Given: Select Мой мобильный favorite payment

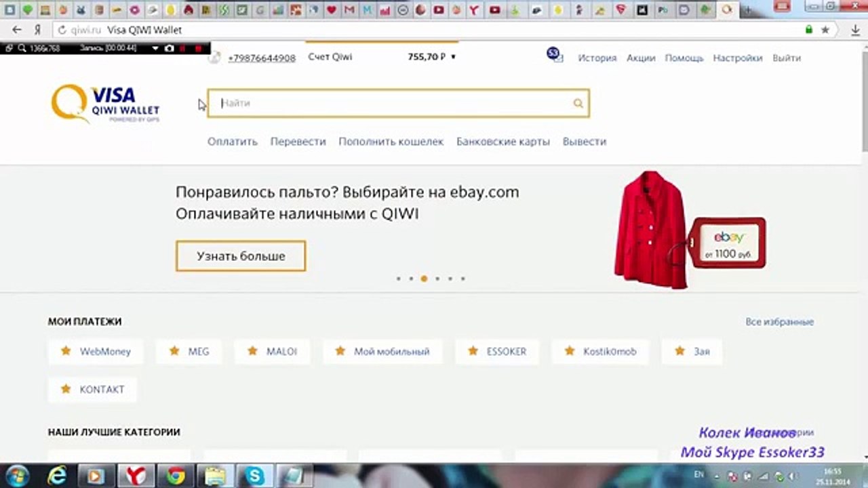Looking at the screenshot, I should click(x=382, y=351).
